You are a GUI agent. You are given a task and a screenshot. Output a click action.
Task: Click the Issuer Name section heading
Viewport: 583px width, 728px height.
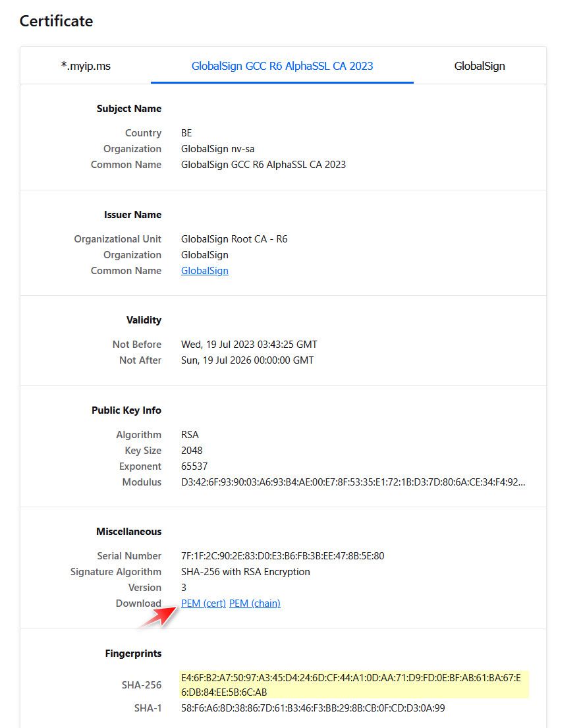(x=133, y=215)
